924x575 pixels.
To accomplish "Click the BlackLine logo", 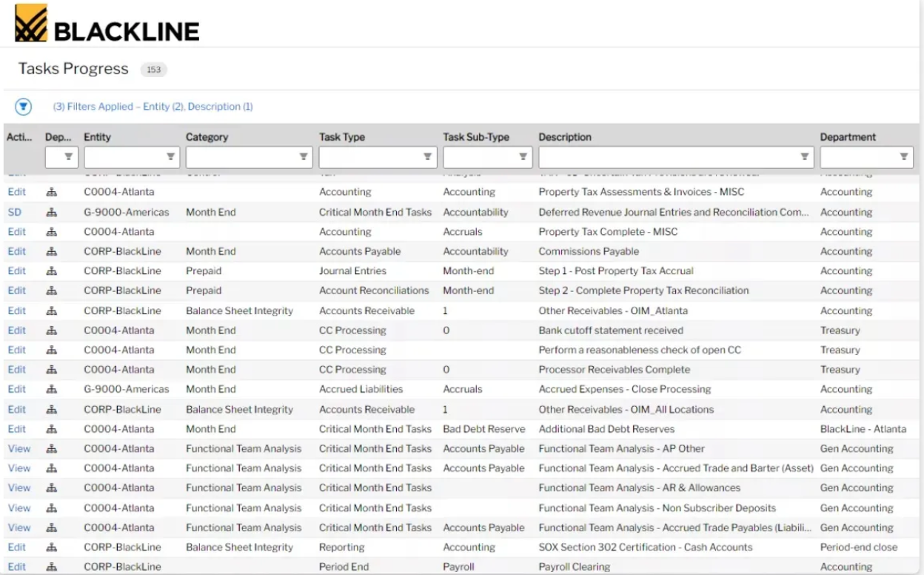I will point(107,24).
